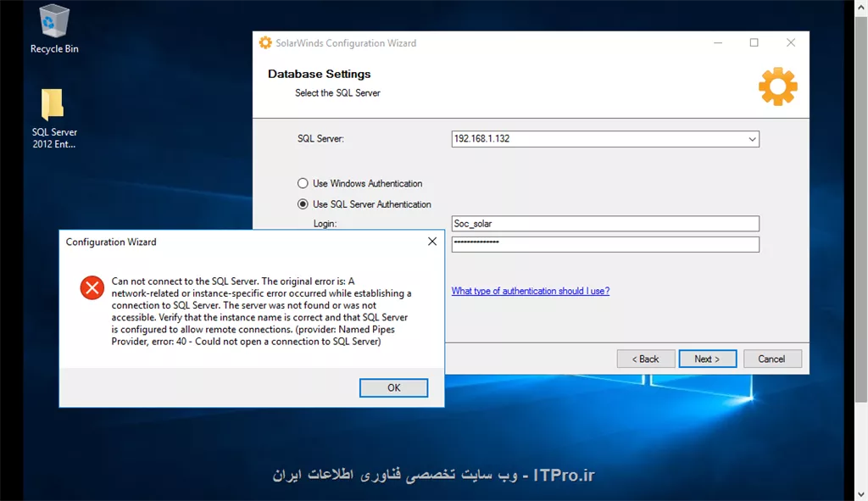This screenshot has height=501, width=868.
Task: Click the SolarWinds Configuration Wizard title text
Action: pyautogui.click(x=346, y=43)
